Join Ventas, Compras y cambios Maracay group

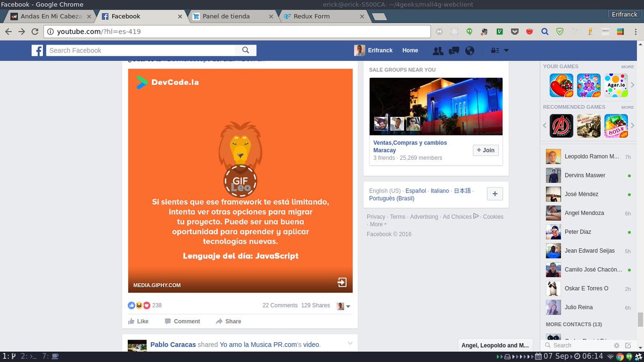coord(486,150)
